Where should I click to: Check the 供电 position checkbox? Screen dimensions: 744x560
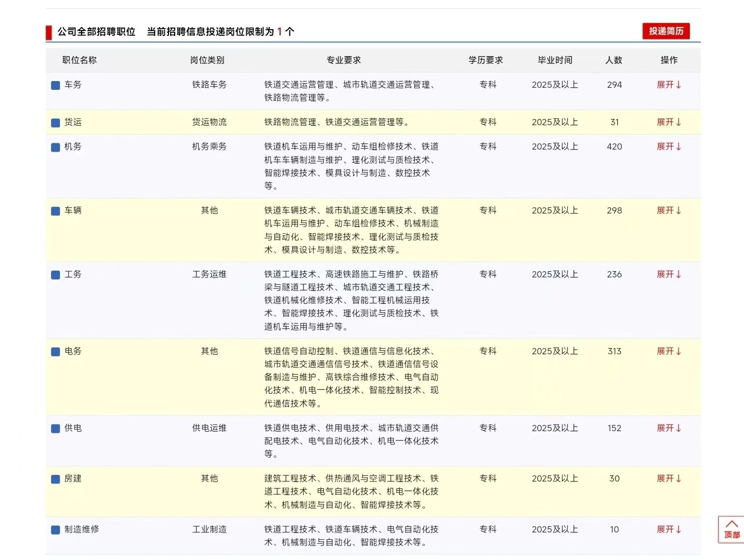click(x=56, y=429)
